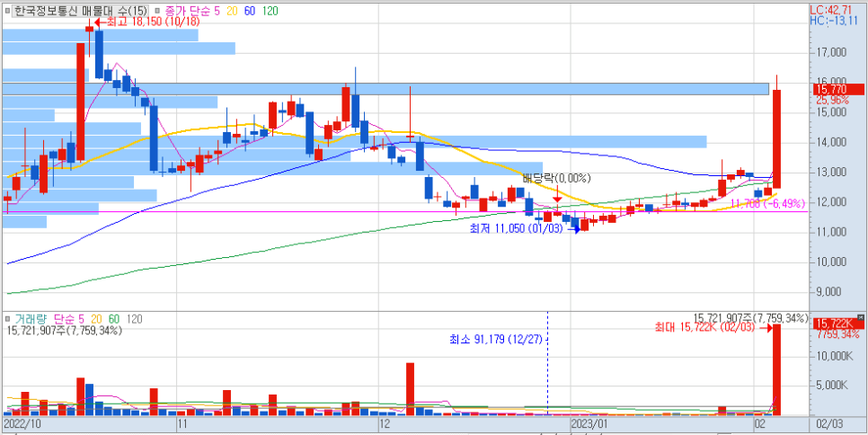Click the red 15,770 current price tag
868x435 pixels.
tap(838, 89)
